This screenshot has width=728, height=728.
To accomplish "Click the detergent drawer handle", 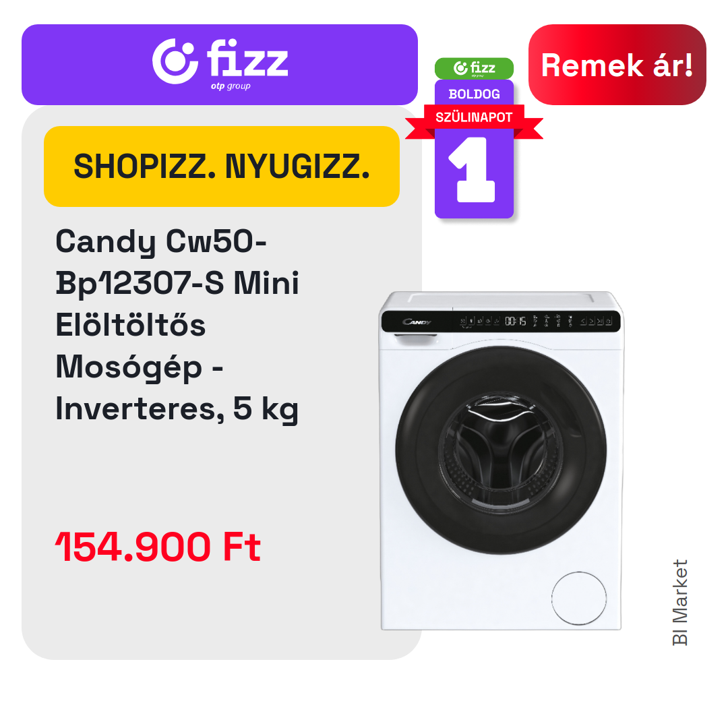I will pyautogui.click(x=416, y=339).
